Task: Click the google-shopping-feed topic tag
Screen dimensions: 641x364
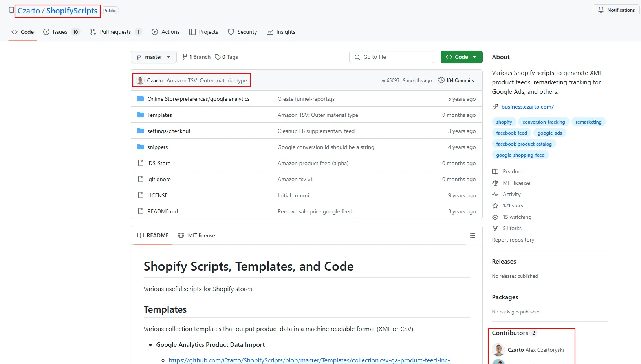Action: 520,155
